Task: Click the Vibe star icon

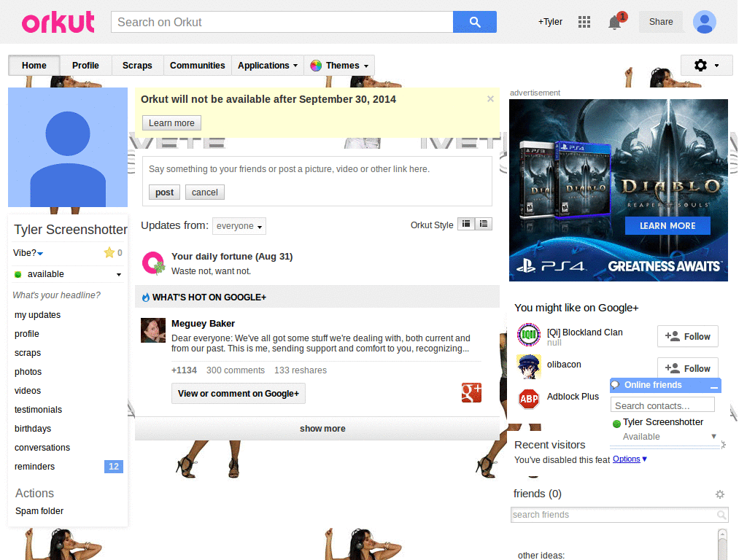Action: pos(109,252)
